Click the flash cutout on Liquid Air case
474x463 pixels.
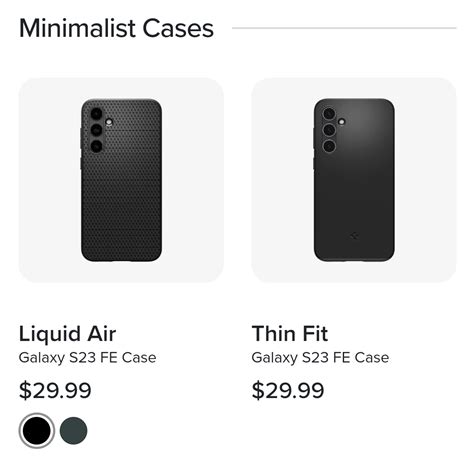point(109,122)
